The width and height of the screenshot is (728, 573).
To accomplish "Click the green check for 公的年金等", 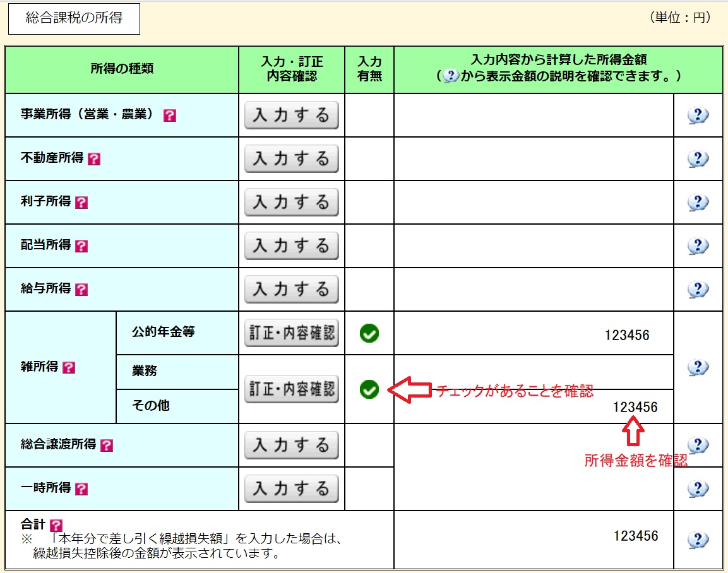I will pyautogui.click(x=369, y=333).
